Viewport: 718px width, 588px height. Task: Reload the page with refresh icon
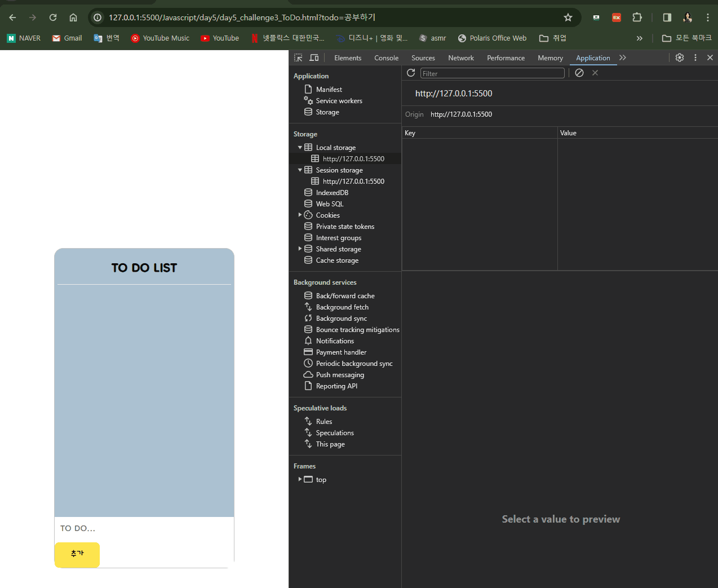[53, 17]
